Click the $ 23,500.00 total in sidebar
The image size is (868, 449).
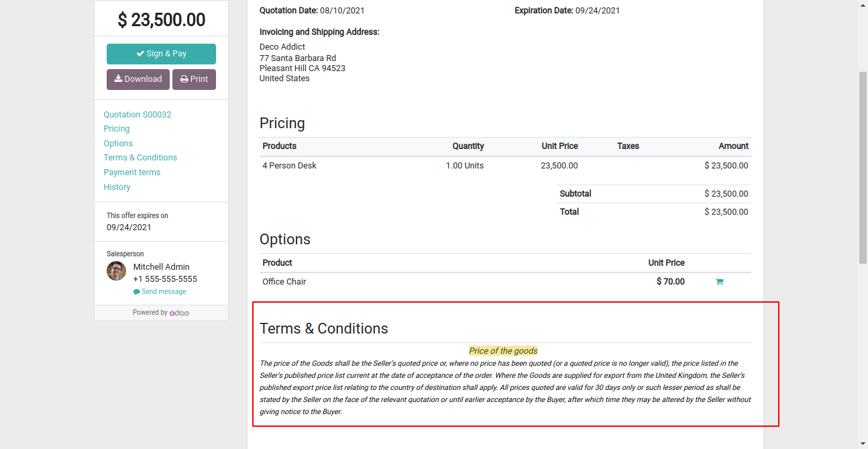click(162, 19)
